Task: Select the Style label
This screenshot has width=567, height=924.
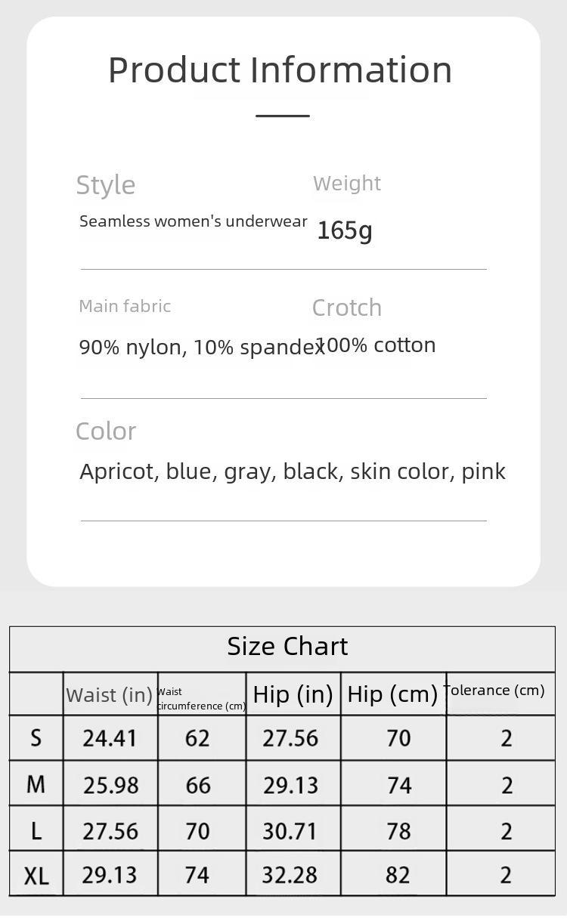Action: pyautogui.click(x=106, y=185)
